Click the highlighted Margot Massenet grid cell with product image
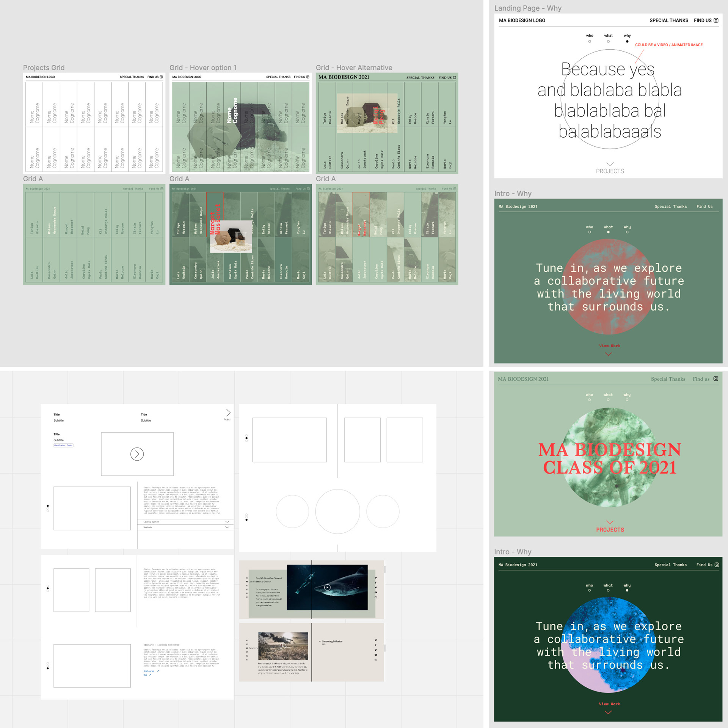The width and height of the screenshot is (728, 728). click(x=215, y=214)
